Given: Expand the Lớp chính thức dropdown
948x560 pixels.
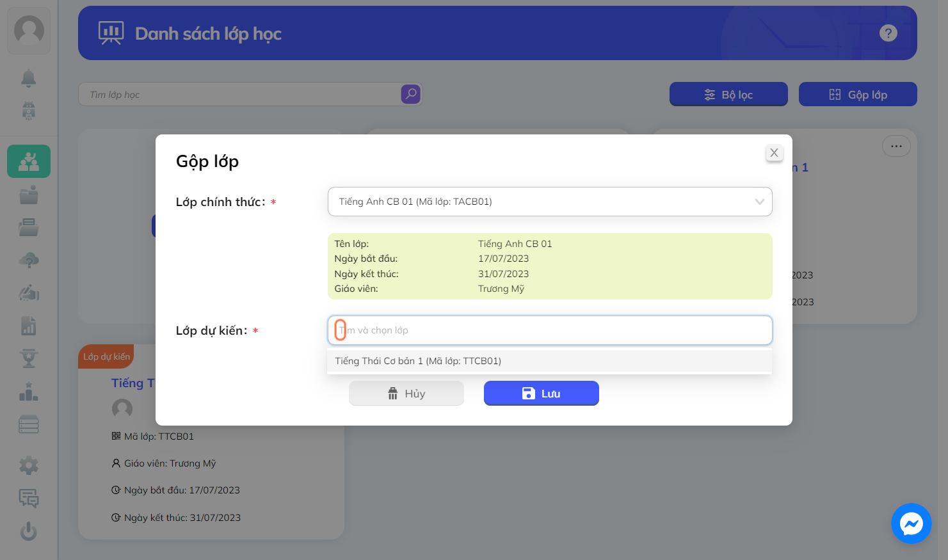Looking at the screenshot, I should coord(550,202).
